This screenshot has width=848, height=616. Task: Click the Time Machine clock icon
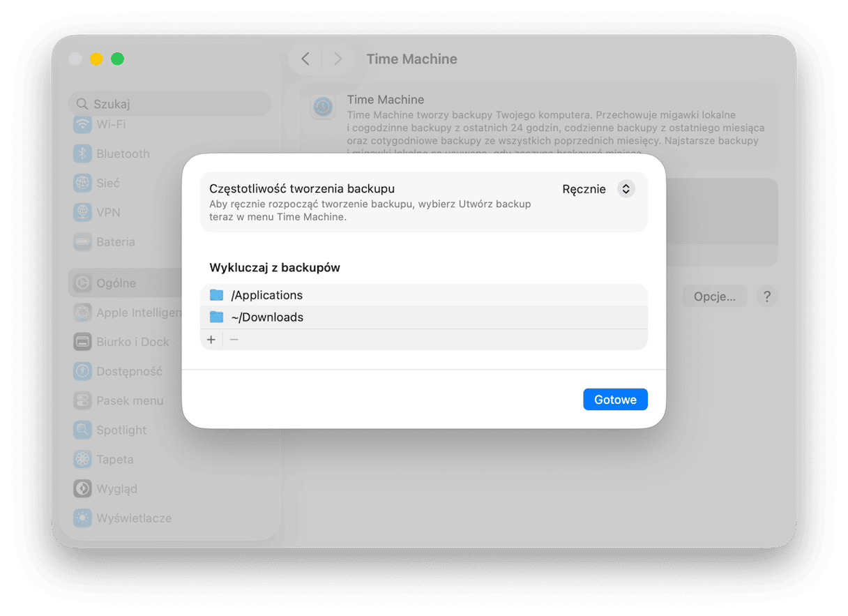coord(322,107)
